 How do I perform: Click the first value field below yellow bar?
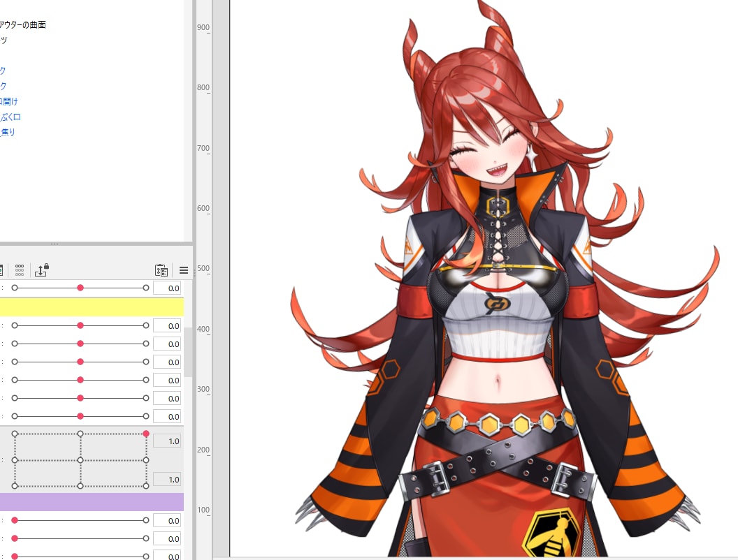tap(168, 326)
